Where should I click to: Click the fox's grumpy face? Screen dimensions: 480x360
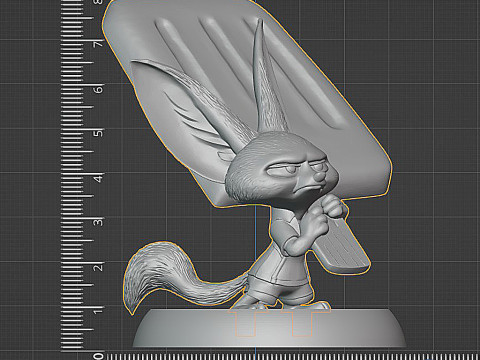click(x=297, y=173)
